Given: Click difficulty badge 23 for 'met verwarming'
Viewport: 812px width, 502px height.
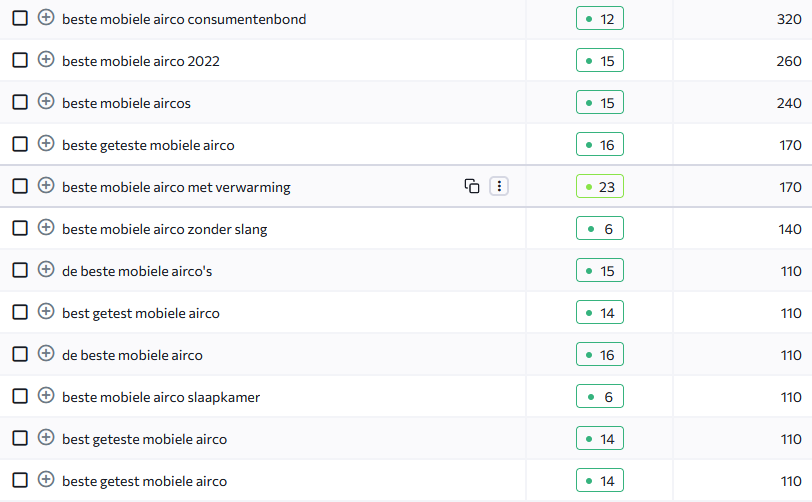Looking at the screenshot, I should pyautogui.click(x=600, y=187).
